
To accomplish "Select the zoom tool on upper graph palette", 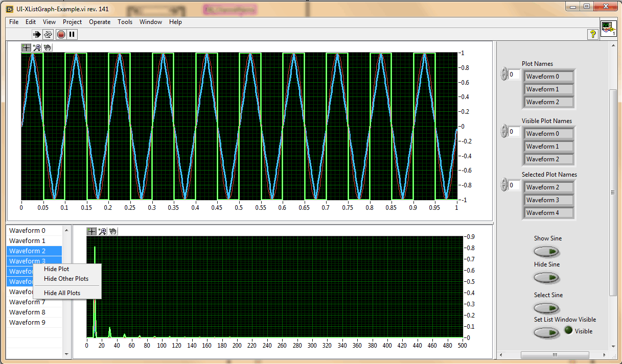I will [x=37, y=47].
